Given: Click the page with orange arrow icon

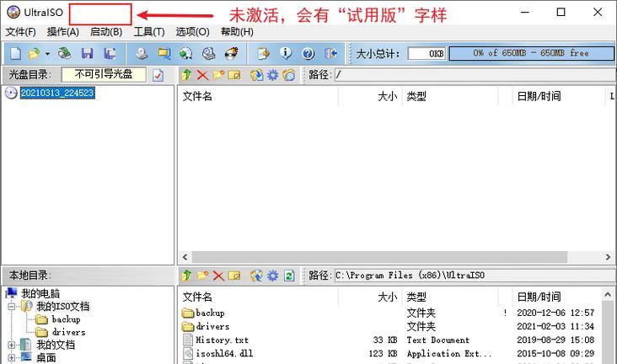Looking at the screenshot, I should [x=263, y=54].
